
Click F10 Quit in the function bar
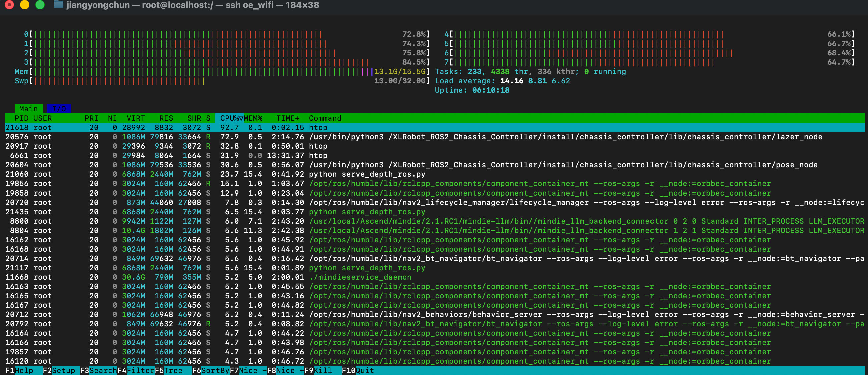[x=365, y=370]
